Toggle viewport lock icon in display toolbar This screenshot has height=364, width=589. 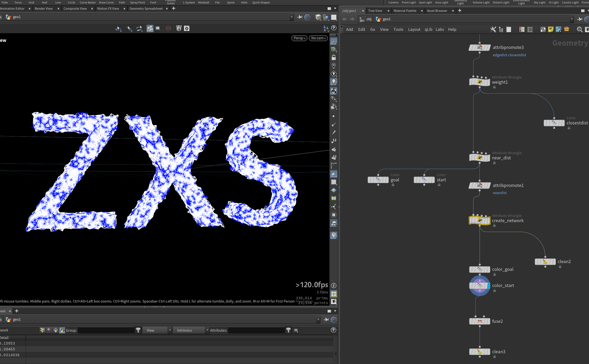coord(334,58)
